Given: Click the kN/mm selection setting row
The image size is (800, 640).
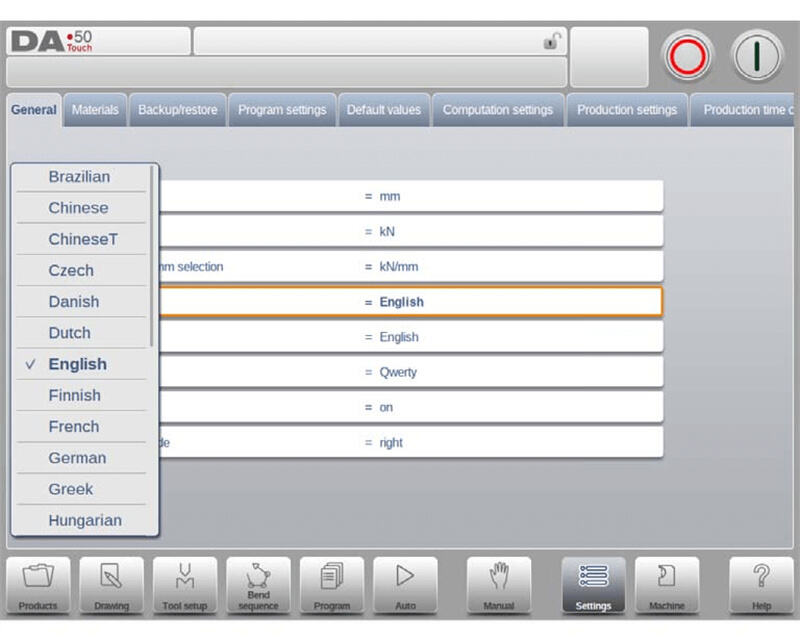Looking at the screenshot, I should pos(410,267).
